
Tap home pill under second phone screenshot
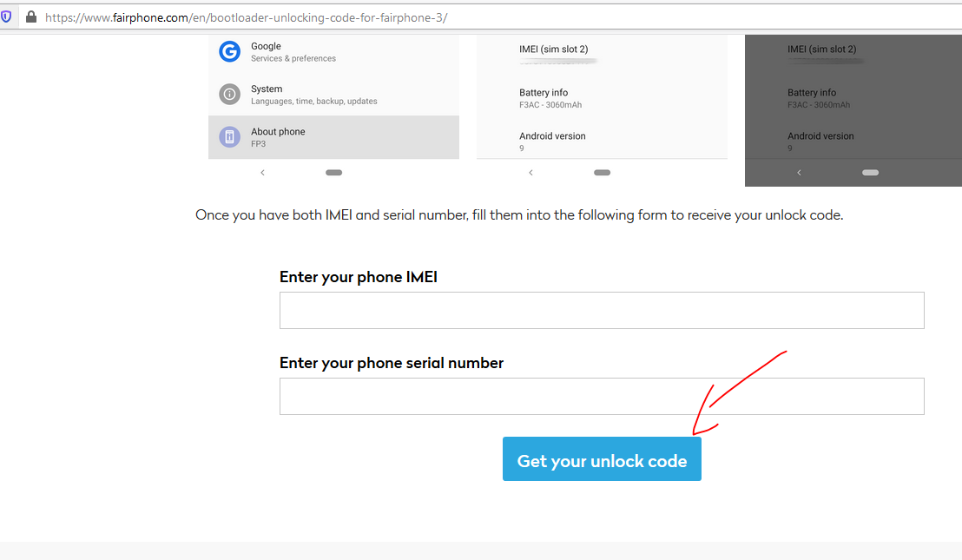(x=602, y=173)
